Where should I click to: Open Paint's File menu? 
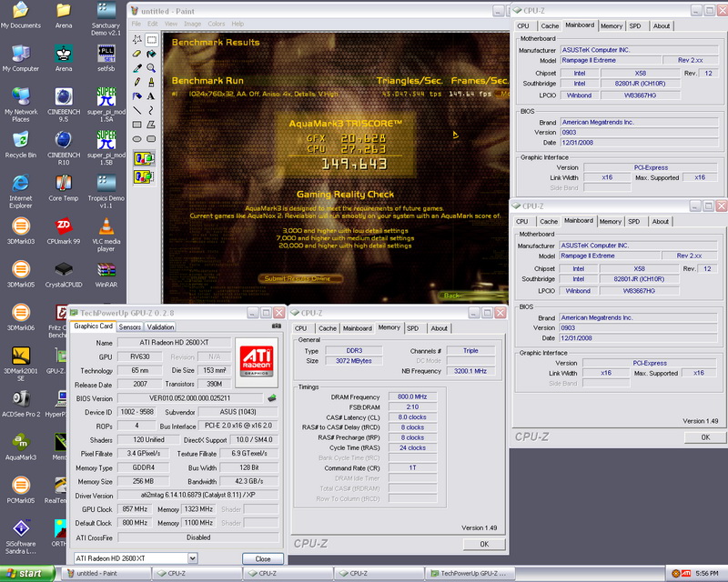136,24
